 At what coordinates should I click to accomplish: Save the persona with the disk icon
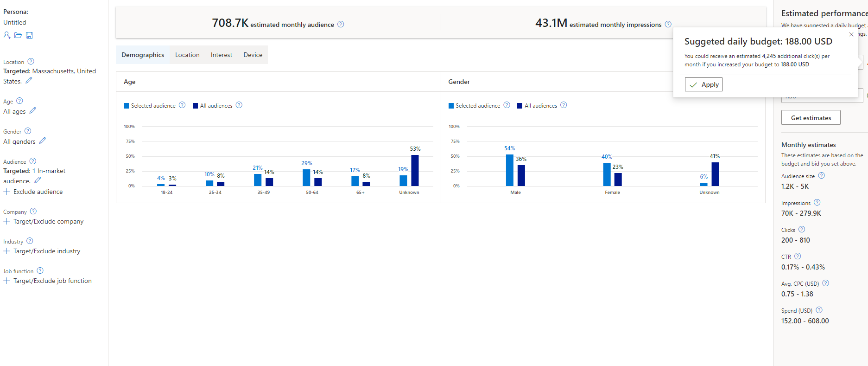click(x=29, y=35)
